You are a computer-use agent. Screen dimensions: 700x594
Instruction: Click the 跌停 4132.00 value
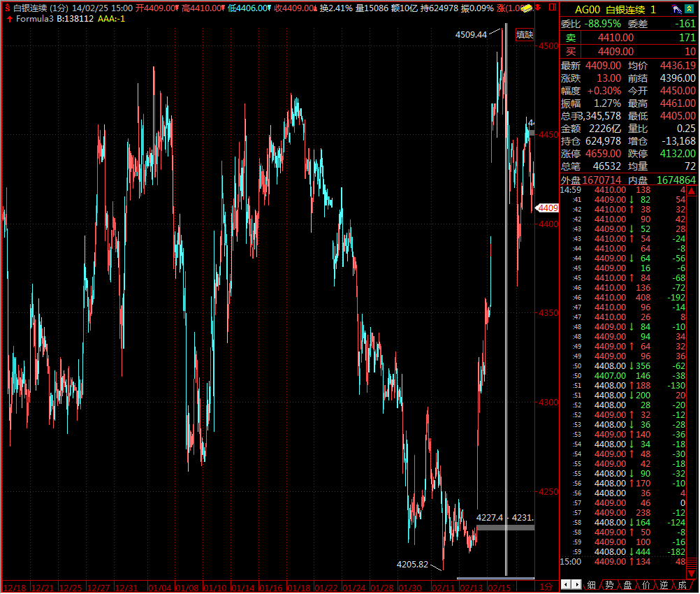[678, 154]
